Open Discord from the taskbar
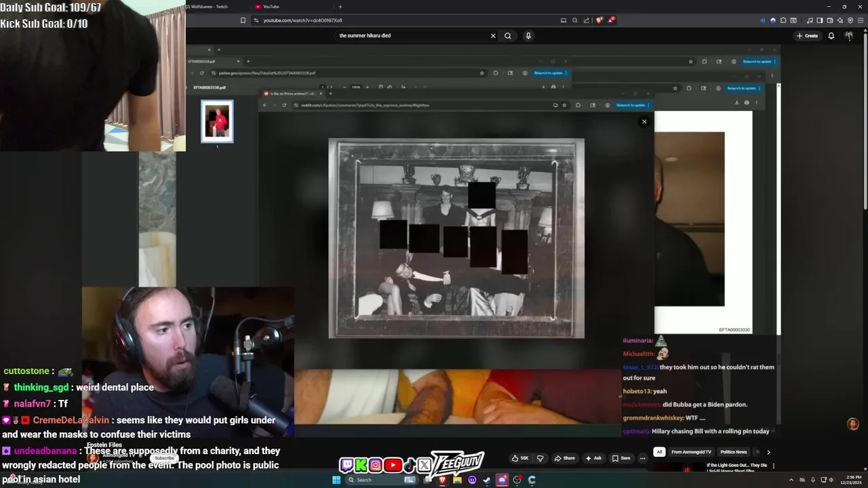Viewport: 868px width, 488px height. (502, 480)
